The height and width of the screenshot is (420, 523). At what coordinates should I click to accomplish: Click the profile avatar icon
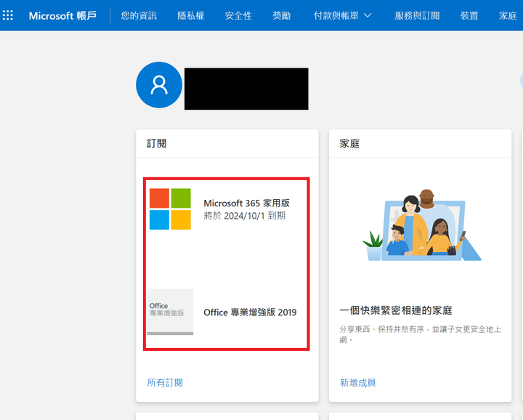coord(159,85)
